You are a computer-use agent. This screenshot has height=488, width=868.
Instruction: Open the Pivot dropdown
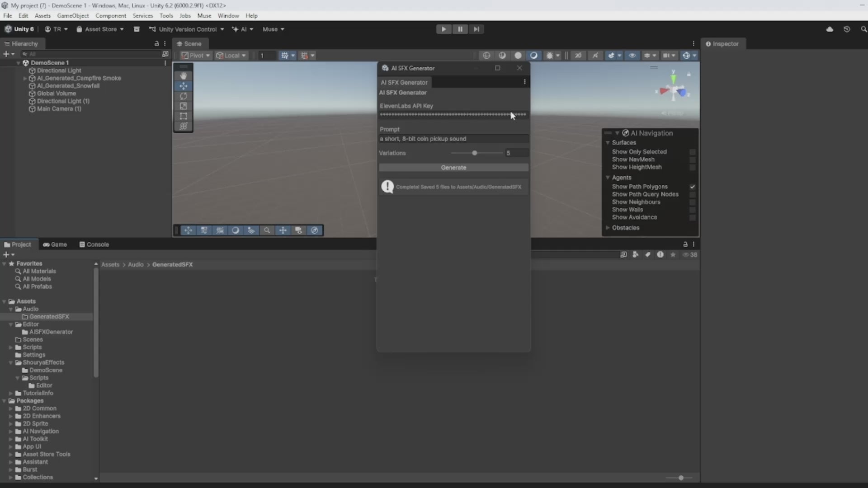point(196,56)
